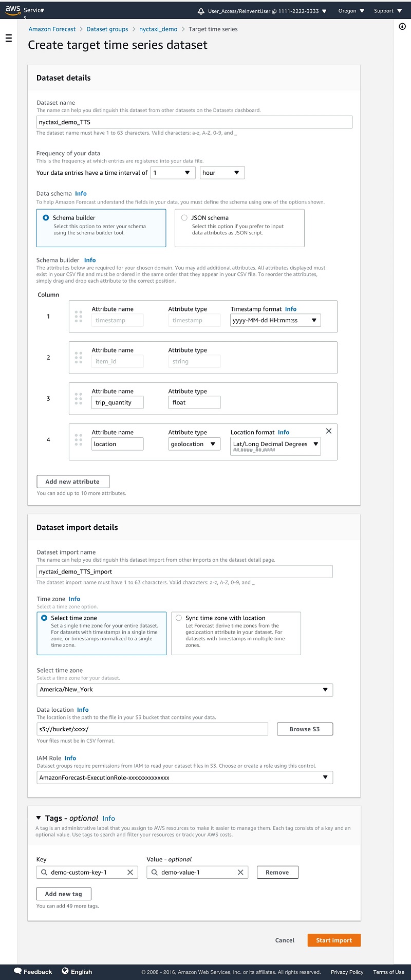Click drag handle on timestamp attribute row
This screenshot has width=411, height=980.
79,316
